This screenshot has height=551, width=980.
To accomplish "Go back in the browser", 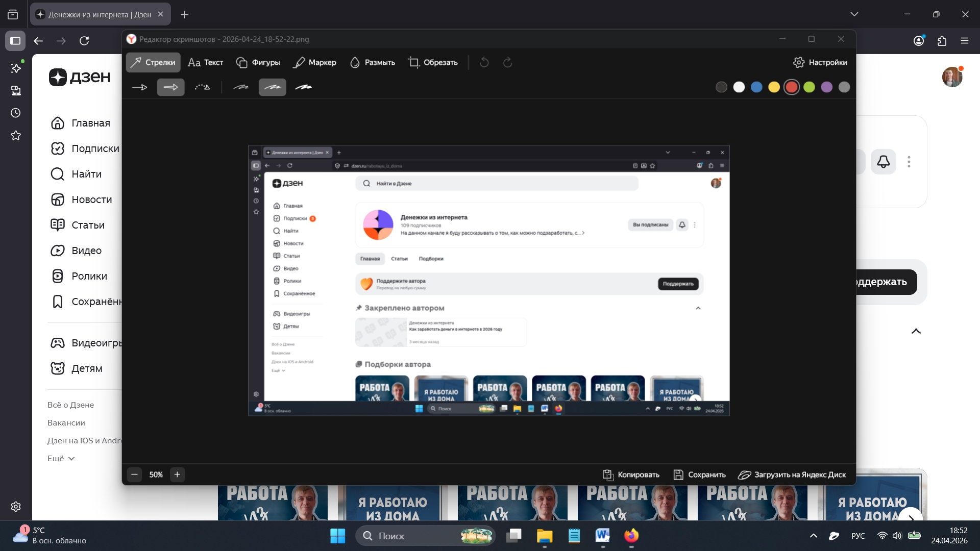I will [38, 41].
